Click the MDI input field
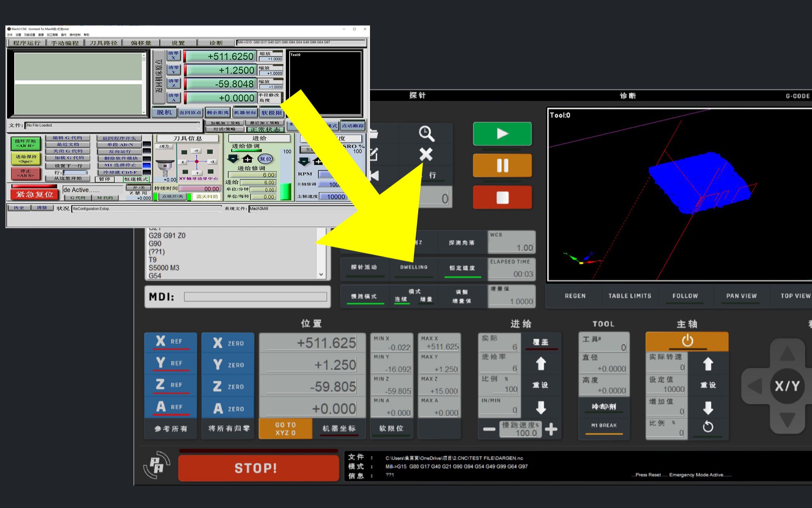The width and height of the screenshot is (812, 508). [255, 297]
